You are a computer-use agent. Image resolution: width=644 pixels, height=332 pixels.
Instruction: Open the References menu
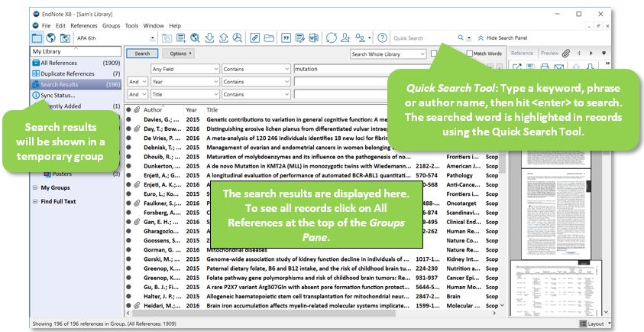click(84, 25)
